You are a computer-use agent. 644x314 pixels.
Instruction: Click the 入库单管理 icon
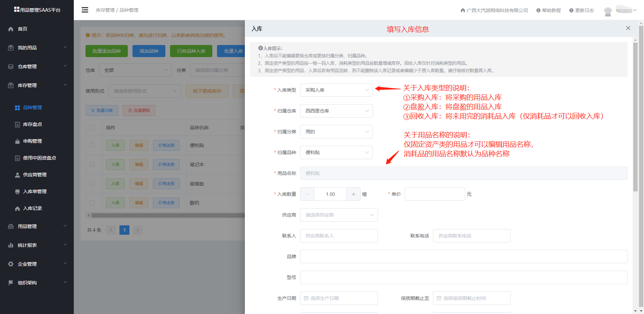click(x=17, y=191)
